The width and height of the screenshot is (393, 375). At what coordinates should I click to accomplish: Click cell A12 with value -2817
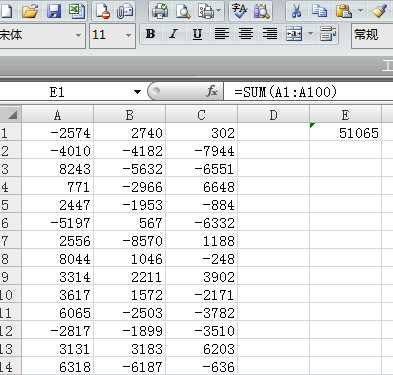pyautogui.click(x=58, y=331)
